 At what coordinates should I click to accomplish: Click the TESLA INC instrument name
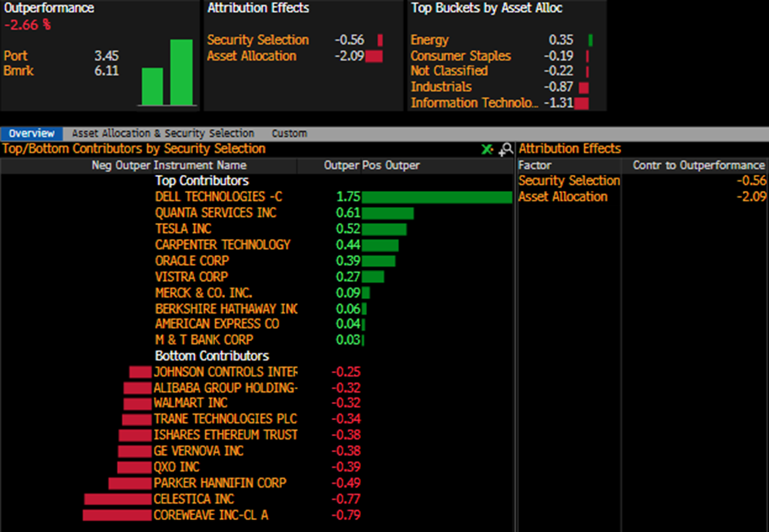click(x=183, y=228)
